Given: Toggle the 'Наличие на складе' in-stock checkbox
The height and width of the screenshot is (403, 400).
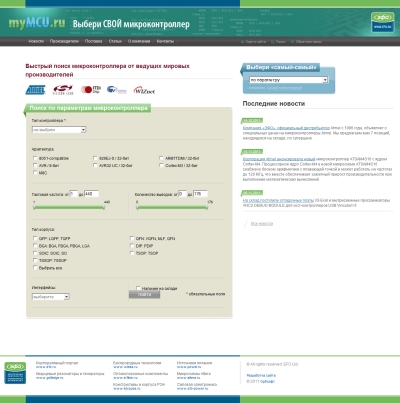Looking at the screenshot, I should [x=138, y=288].
